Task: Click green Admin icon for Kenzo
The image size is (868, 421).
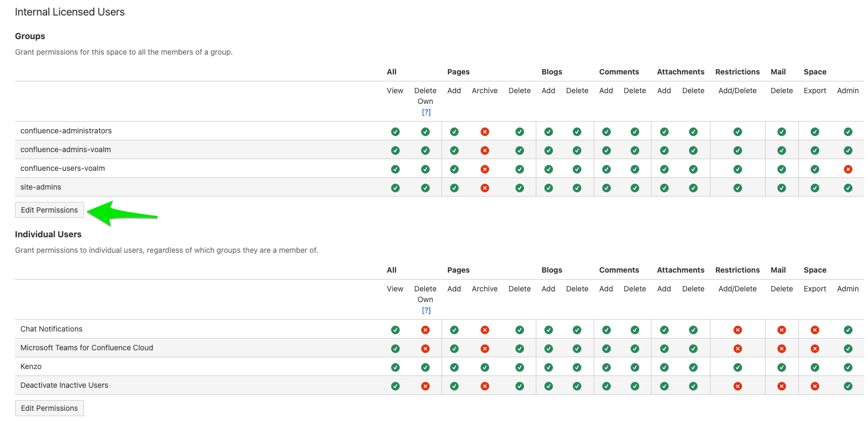Action: point(848,367)
